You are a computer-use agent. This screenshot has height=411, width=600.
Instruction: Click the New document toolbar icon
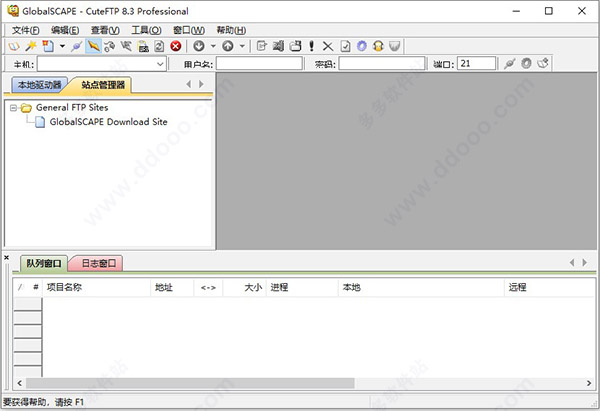click(48, 46)
